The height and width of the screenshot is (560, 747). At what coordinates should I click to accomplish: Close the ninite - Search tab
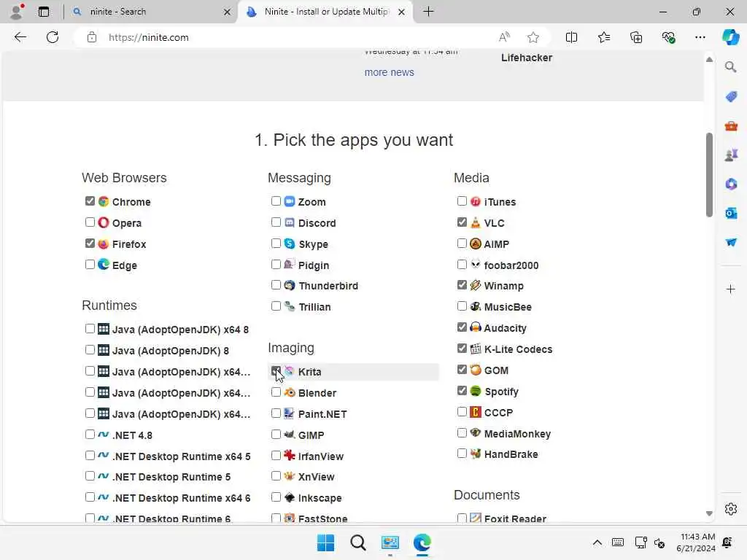[x=228, y=12]
